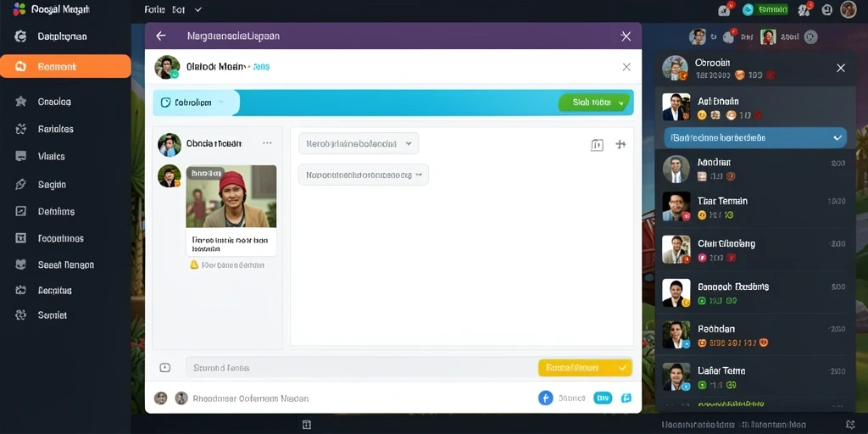Image resolution: width=868 pixels, height=434 pixels.
Task: Click the chart icon beside Denirims
Action: tap(20, 211)
